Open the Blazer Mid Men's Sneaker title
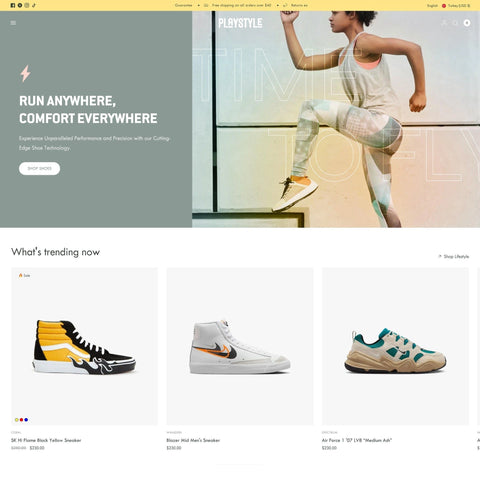This screenshot has width=480, height=480. [x=193, y=440]
